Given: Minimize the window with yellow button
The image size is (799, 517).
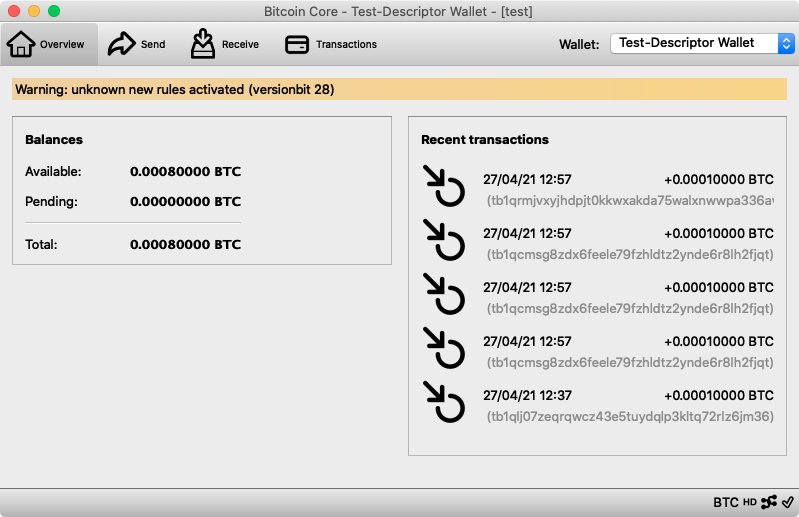Looking at the screenshot, I should tap(34, 11).
